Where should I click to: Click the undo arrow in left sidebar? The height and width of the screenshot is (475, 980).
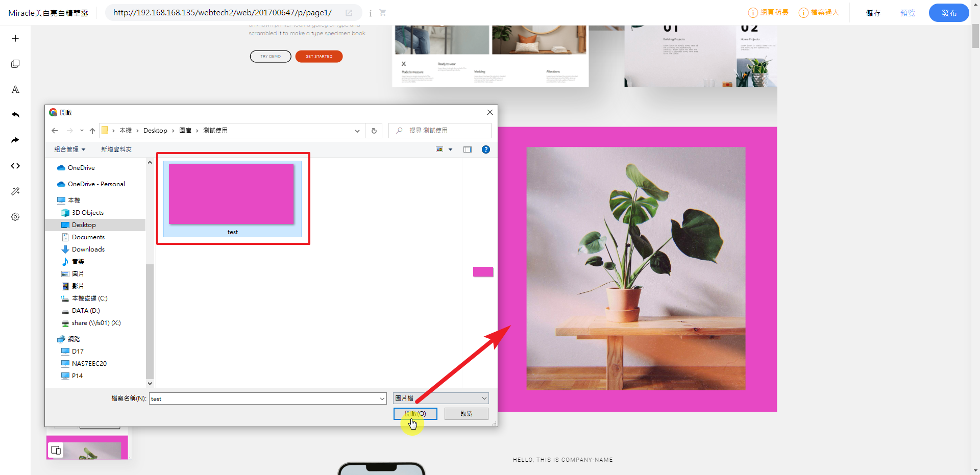[15, 115]
